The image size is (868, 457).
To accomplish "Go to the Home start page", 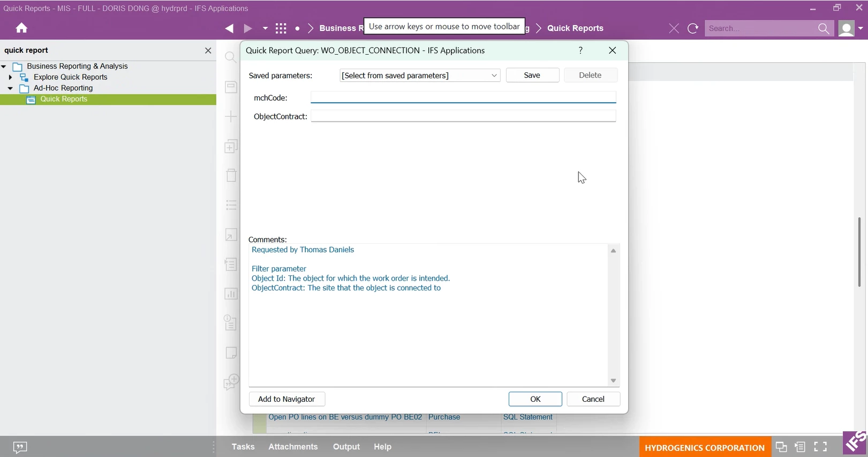I will (x=21, y=28).
